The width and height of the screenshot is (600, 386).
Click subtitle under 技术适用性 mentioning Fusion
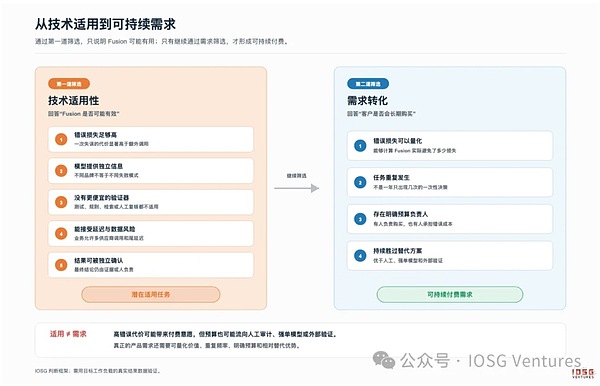[84, 114]
